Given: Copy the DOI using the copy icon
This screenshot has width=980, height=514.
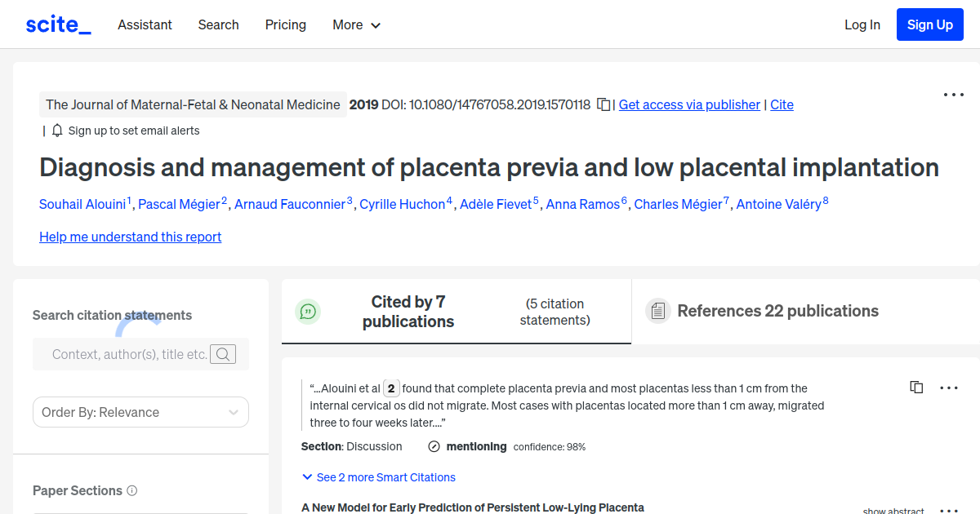Looking at the screenshot, I should (x=602, y=104).
